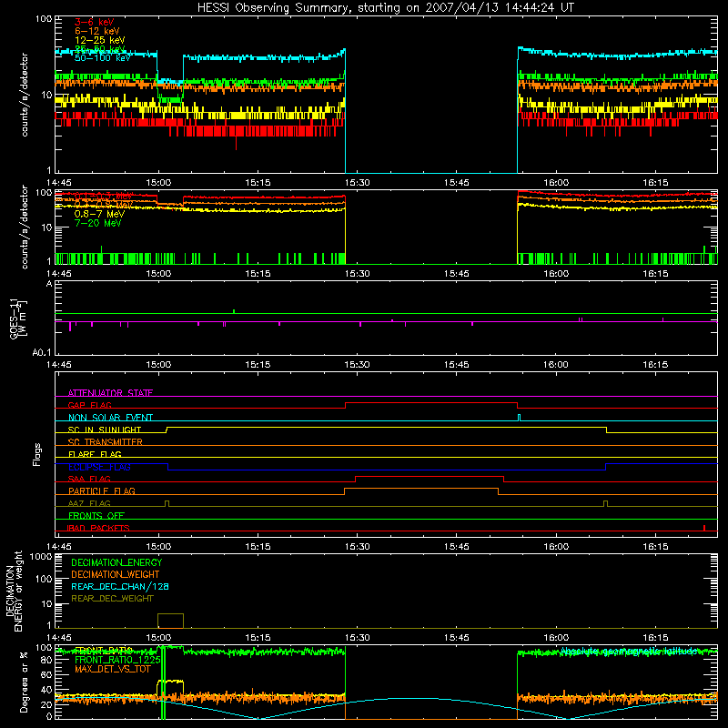Click the 80 tick on Degrees axis

46,661
